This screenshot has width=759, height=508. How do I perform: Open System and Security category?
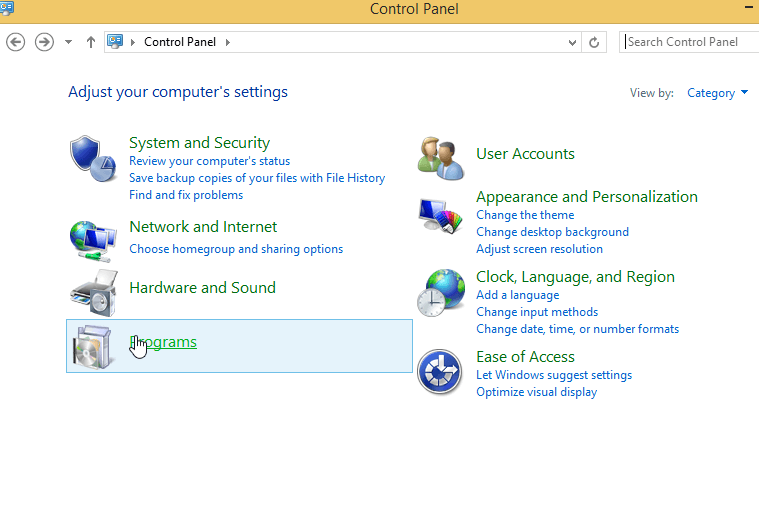[x=199, y=142]
